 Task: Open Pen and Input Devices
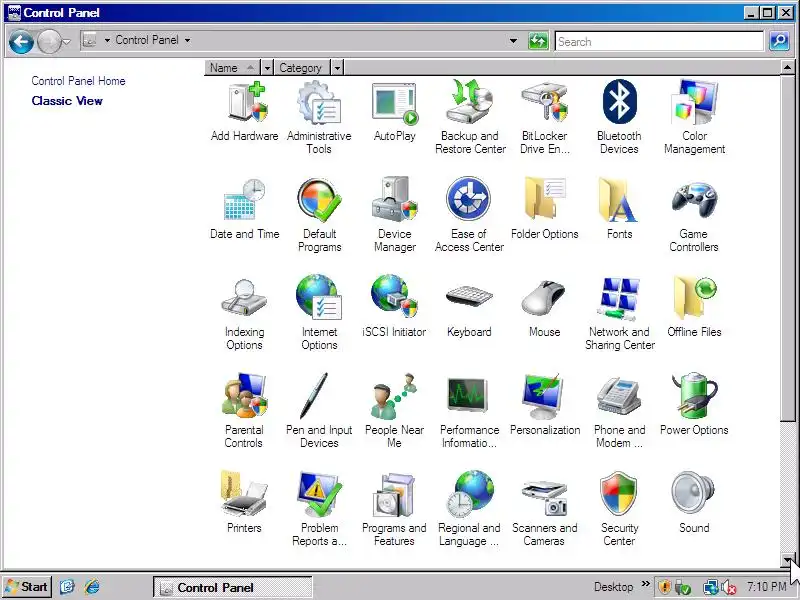[x=319, y=411]
